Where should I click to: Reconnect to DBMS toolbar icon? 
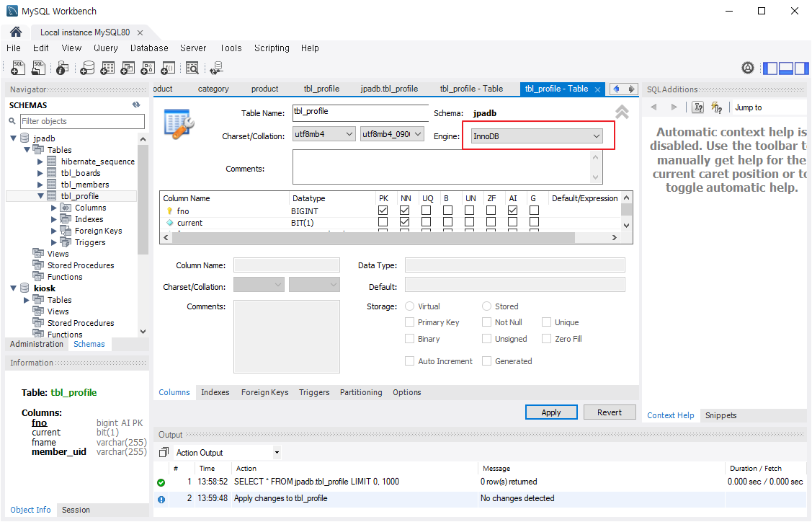(x=216, y=68)
